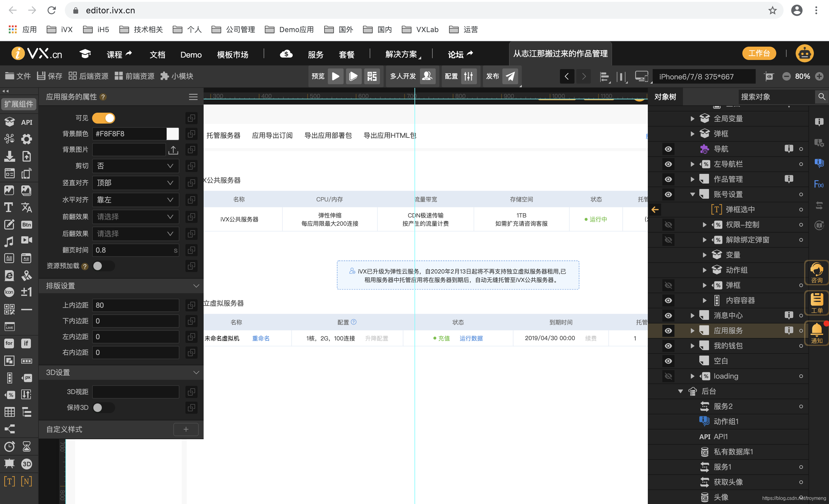This screenshot has width=829, height=504.
Task: Select the Btn button component
Action: tap(27, 224)
